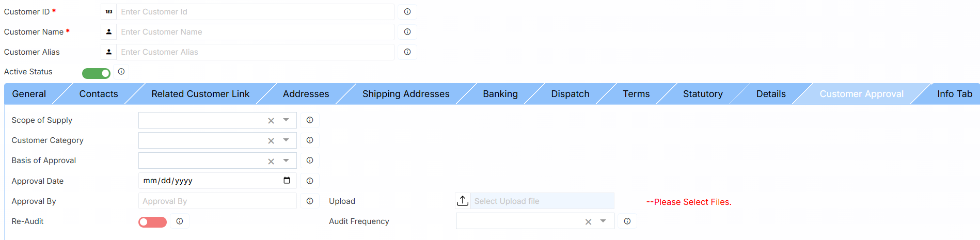Clear the Scope of Supply selection

[271, 121]
